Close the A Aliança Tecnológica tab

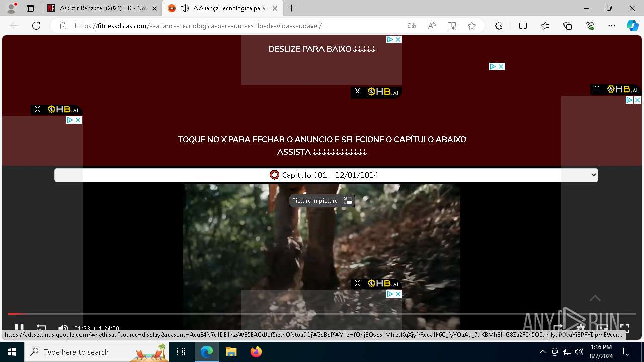pos(276,8)
